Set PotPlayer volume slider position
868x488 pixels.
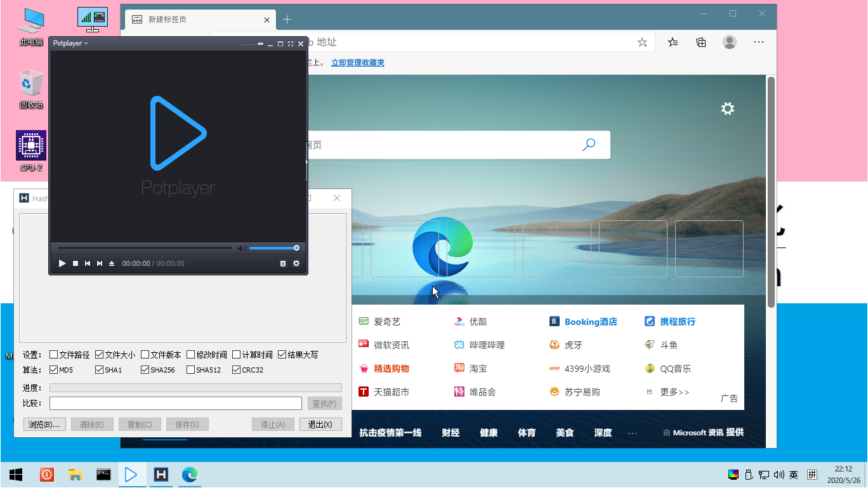274,248
